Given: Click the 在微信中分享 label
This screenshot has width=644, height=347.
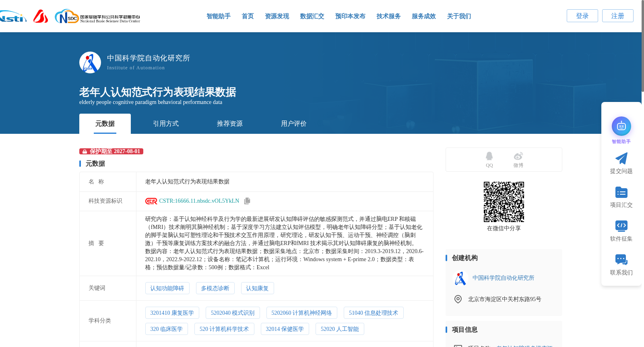Looking at the screenshot, I should (504, 229).
